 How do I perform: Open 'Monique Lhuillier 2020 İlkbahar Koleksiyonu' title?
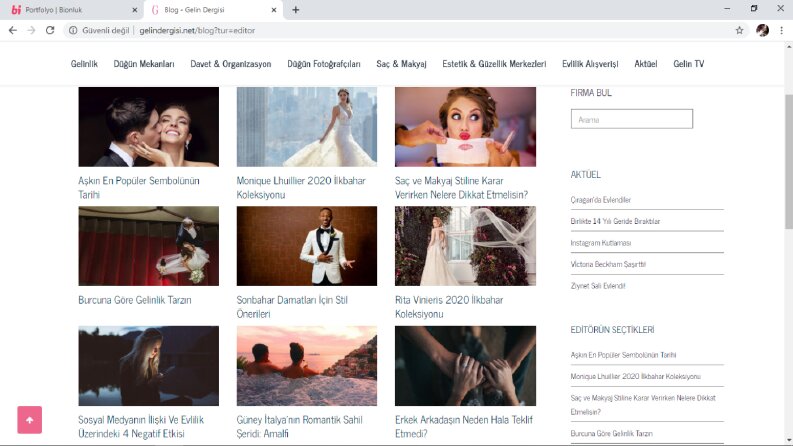point(301,188)
